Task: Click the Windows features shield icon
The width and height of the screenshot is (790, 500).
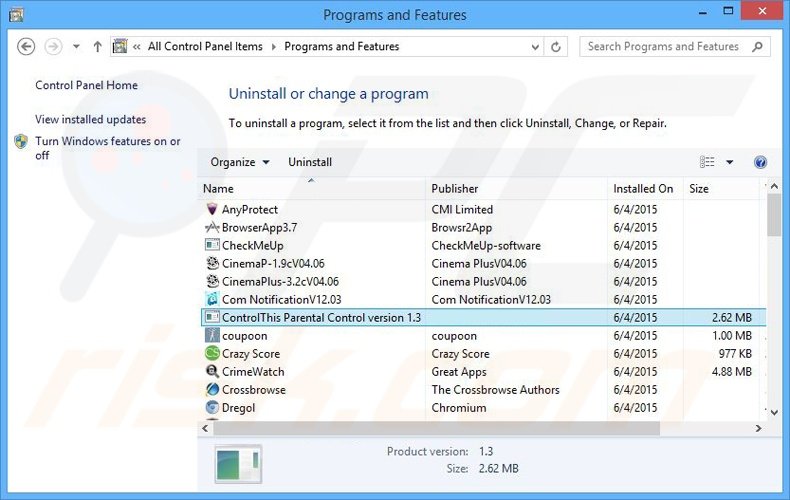Action: pos(21,142)
